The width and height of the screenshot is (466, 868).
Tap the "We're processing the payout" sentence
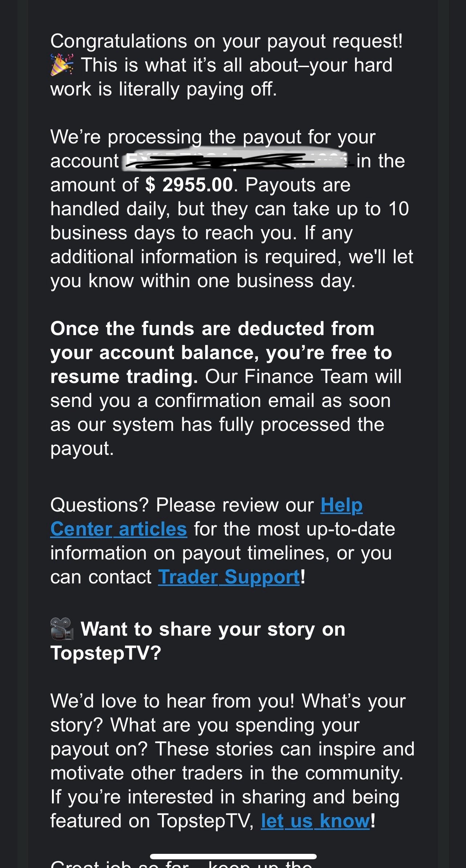[212, 137]
